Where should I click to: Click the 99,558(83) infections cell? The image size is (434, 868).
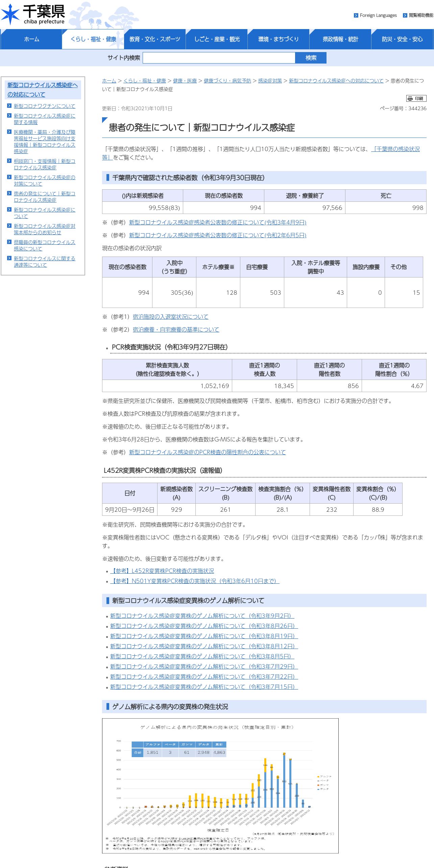(143, 208)
